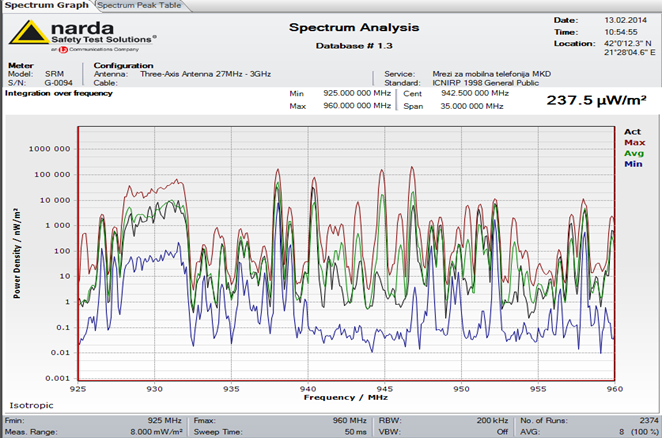The image size is (662, 438).
Task: Click the Spectrum Analysis title heading
Action: pos(354,27)
